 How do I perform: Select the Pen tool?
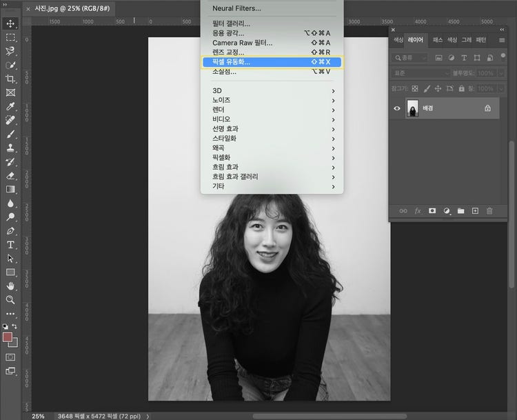[x=10, y=230]
